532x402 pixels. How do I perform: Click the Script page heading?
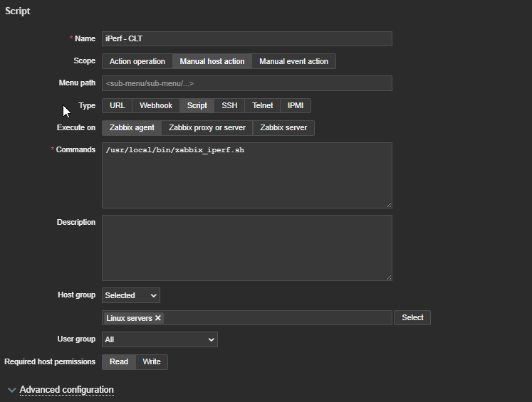coord(18,11)
